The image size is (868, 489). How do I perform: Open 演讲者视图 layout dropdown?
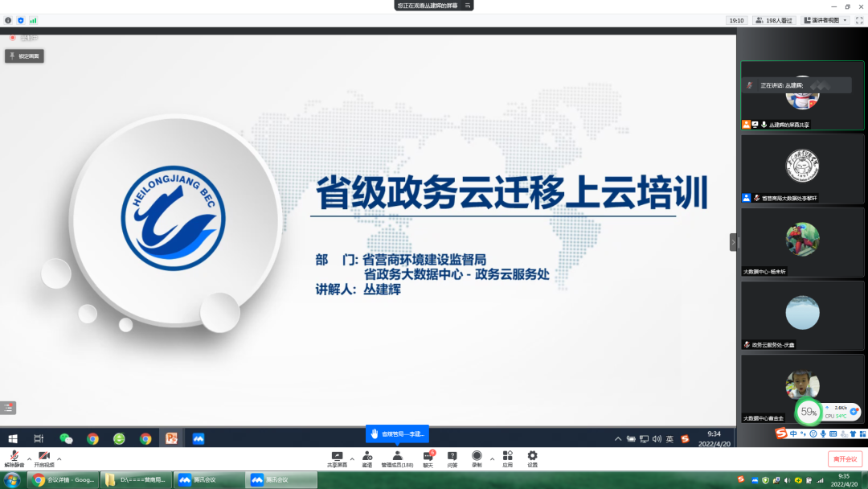tap(825, 20)
